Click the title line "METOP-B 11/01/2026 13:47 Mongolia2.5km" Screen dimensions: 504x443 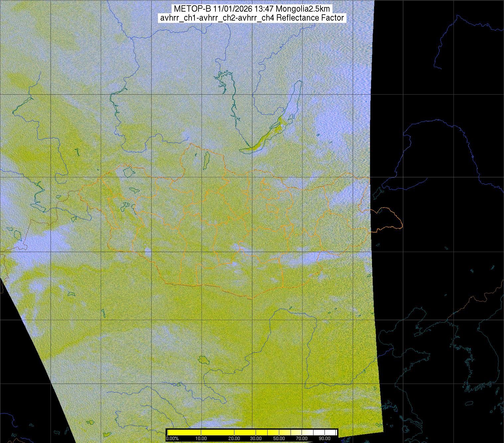(x=252, y=9)
